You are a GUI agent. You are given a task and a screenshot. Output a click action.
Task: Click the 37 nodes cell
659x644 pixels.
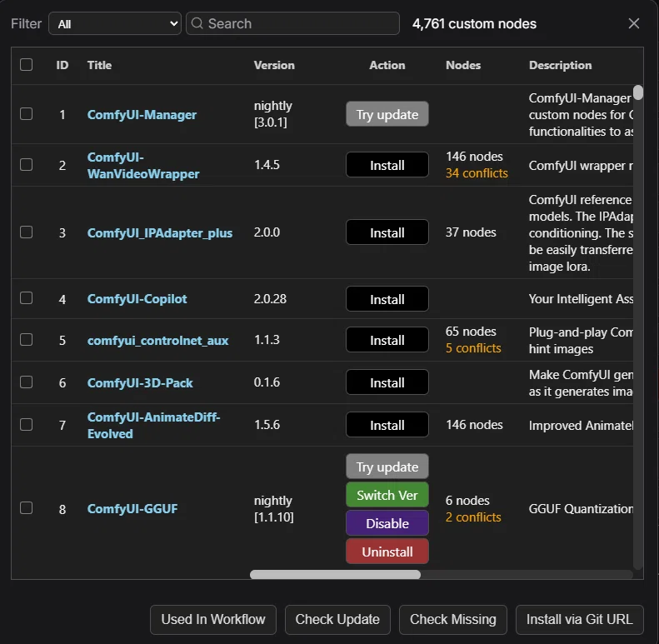(x=471, y=232)
